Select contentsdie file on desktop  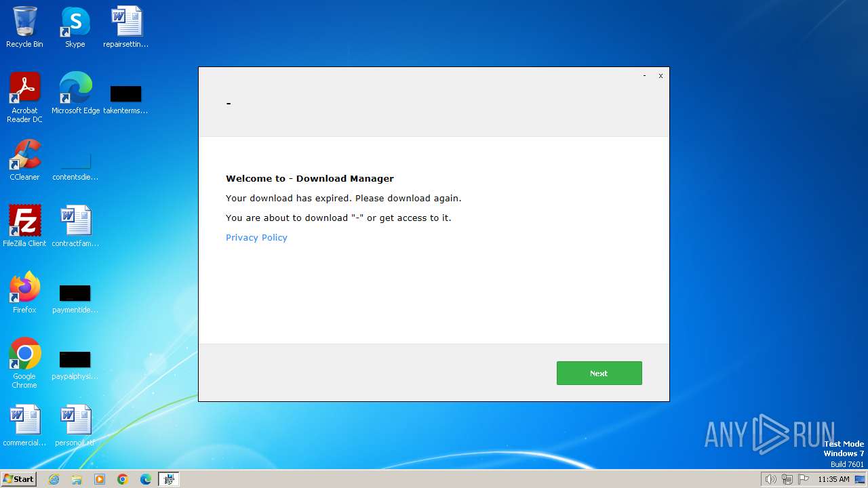coord(75,165)
